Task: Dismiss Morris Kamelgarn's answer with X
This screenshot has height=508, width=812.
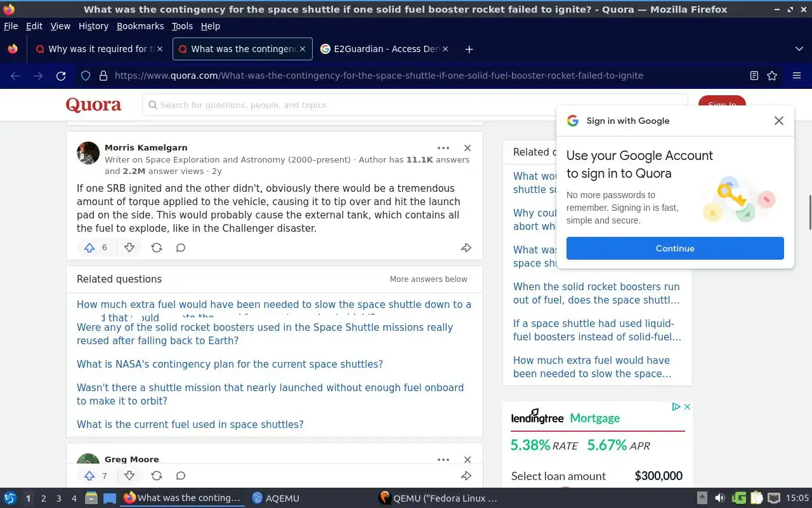Action: click(468, 148)
